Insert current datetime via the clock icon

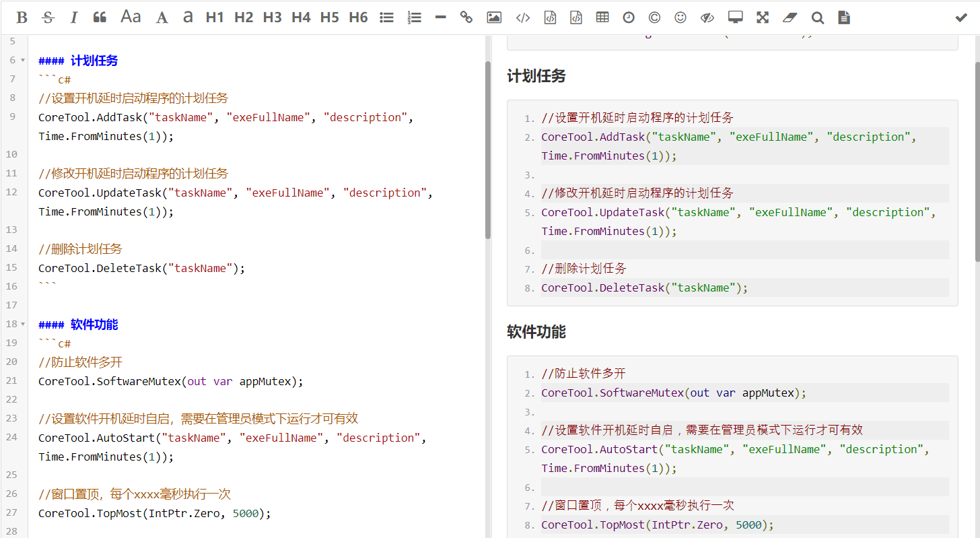pos(628,17)
